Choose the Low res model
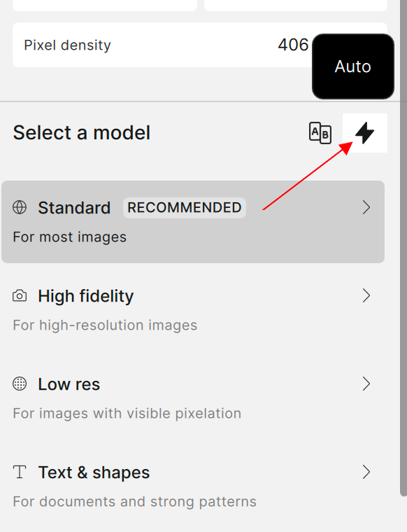407x532 pixels. 193,398
